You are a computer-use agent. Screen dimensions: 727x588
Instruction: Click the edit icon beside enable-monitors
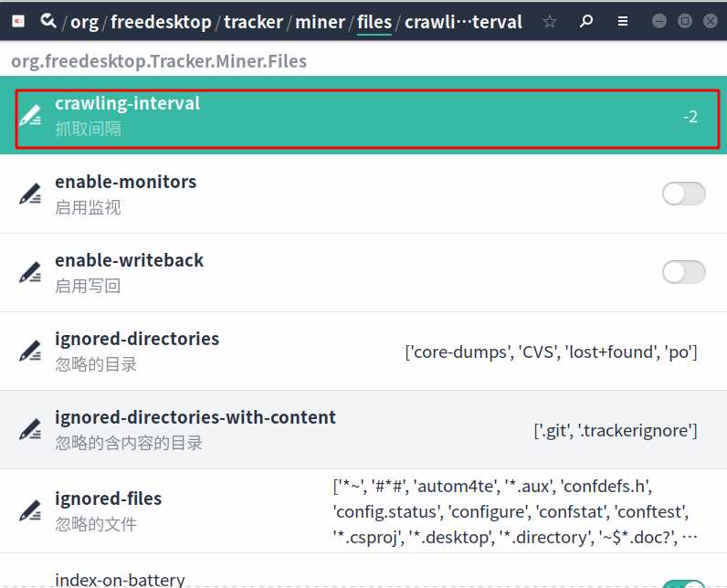[x=31, y=194]
